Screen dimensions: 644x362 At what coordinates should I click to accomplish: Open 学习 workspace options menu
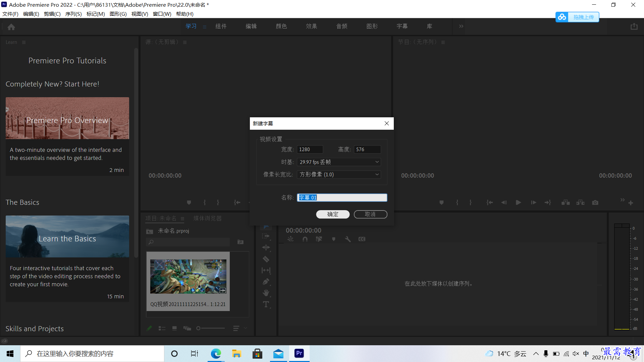[205, 27]
